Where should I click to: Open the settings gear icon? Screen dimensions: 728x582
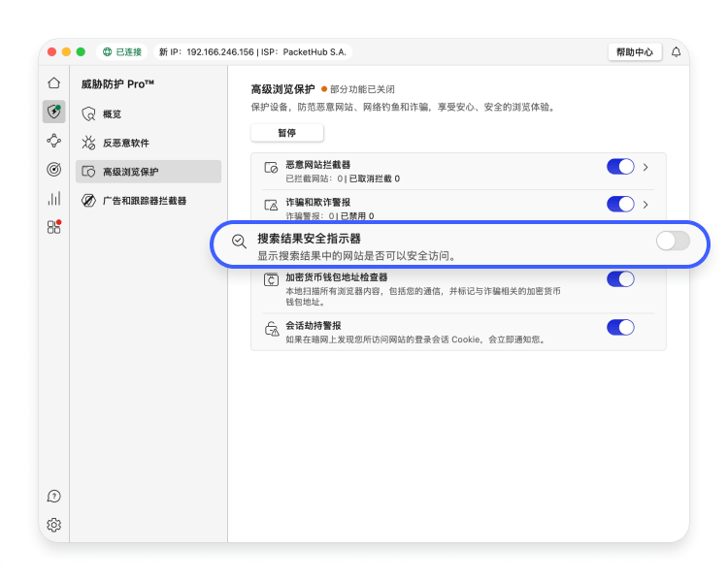point(53,525)
